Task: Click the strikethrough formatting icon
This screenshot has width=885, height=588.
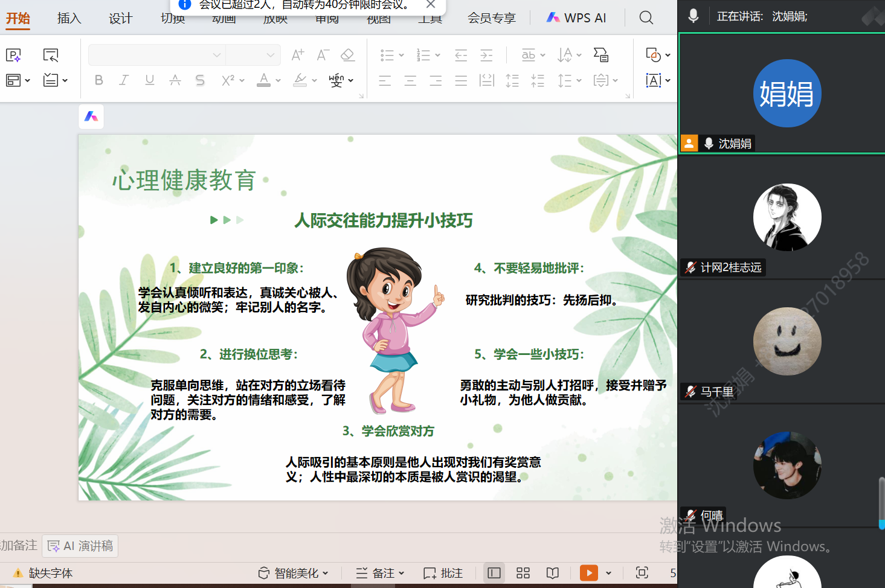Action: 200,80
